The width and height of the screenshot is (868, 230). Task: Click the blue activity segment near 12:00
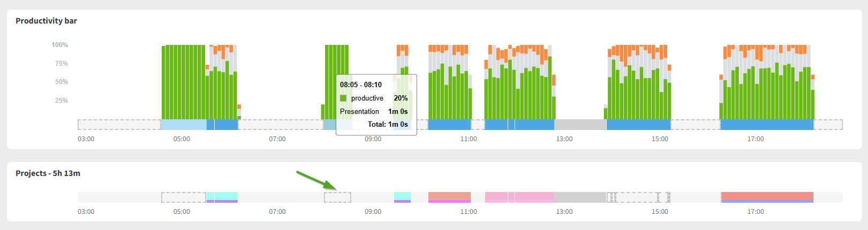coord(519,125)
